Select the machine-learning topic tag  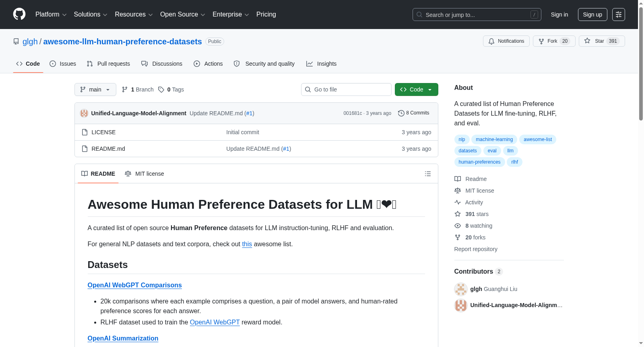point(494,139)
